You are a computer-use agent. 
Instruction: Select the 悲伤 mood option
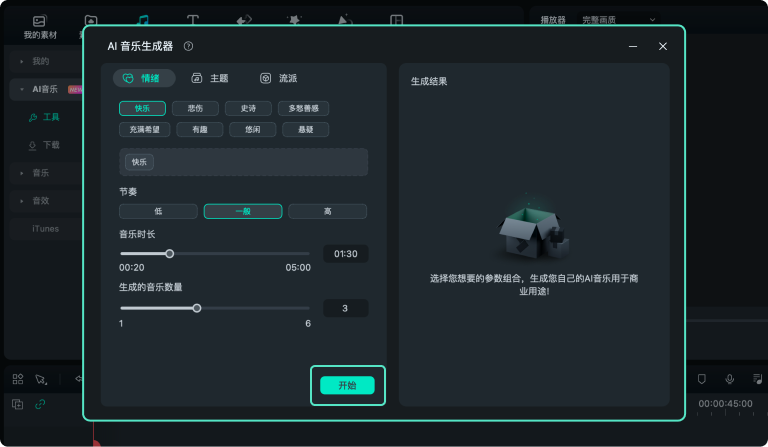click(195, 108)
